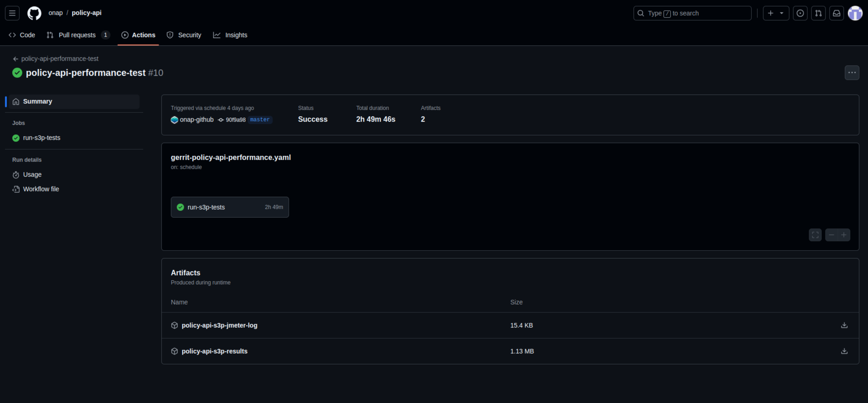Switch to the Security tab
Image resolution: width=868 pixels, height=403 pixels.
click(x=184, y=35)
